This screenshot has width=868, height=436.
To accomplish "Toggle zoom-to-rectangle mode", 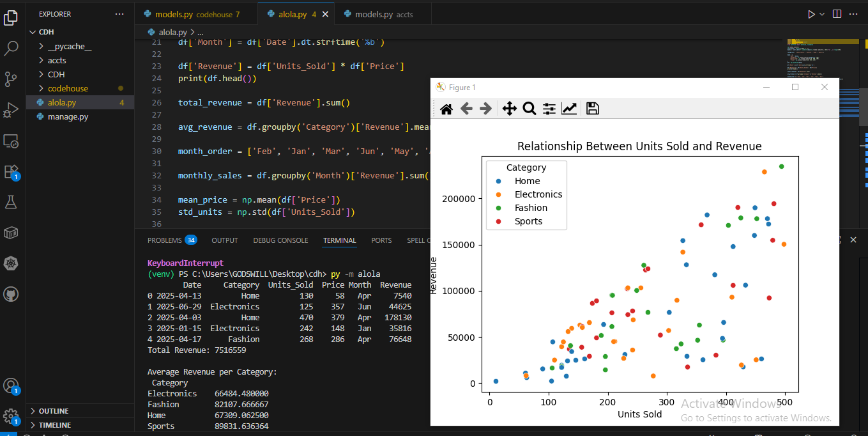I will (529, 109).
